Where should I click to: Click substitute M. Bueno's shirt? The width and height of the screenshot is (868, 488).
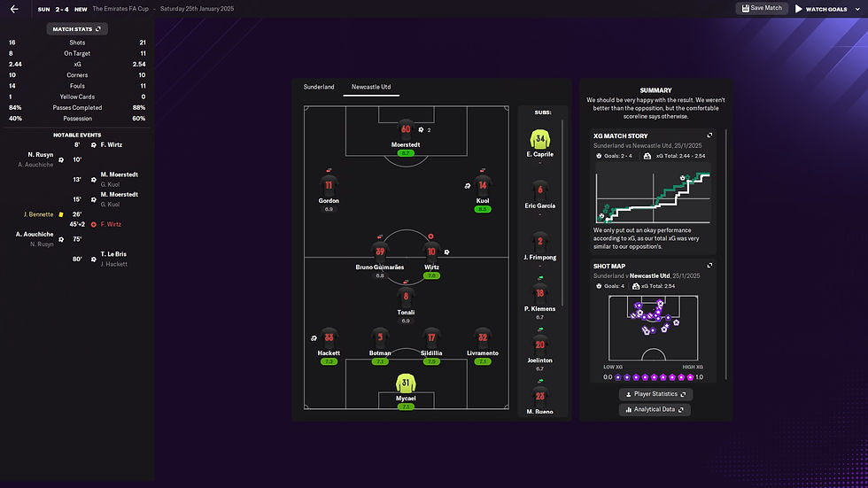(x=539, y=396)
